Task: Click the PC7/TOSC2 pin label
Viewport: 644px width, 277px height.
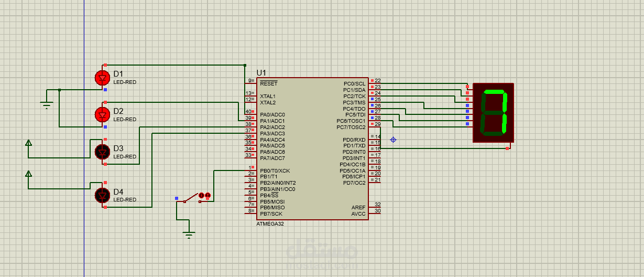Action: [x=351, y=127]
